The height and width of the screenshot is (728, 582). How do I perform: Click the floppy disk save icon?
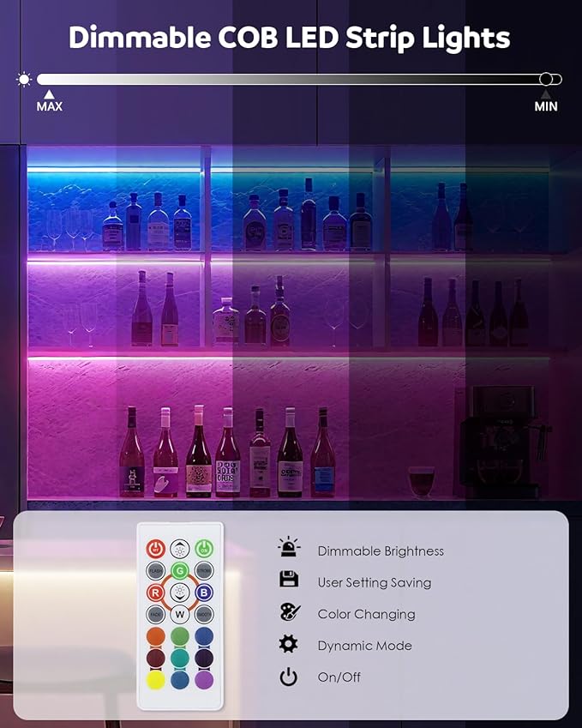pyautogui.click(x=289, y=579)
